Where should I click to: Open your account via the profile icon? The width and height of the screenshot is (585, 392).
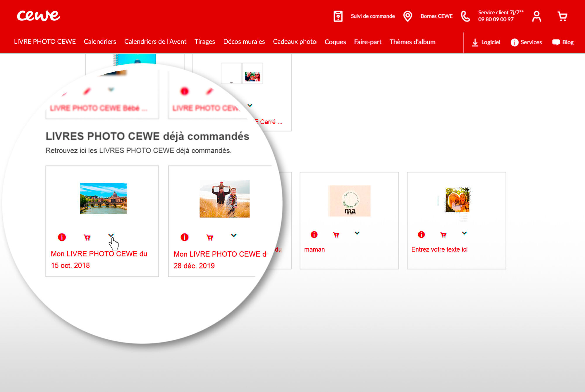pyautogui.click(x=537, y=16)
